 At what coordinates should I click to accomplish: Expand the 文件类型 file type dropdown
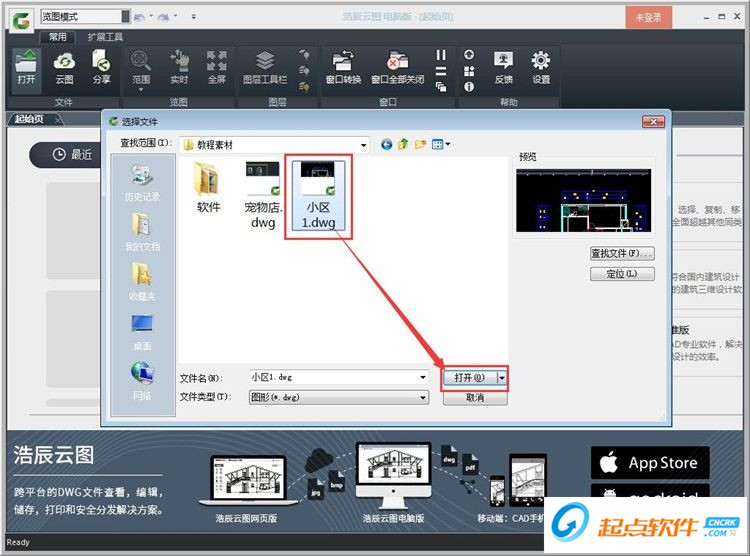[x=423, y=398]
